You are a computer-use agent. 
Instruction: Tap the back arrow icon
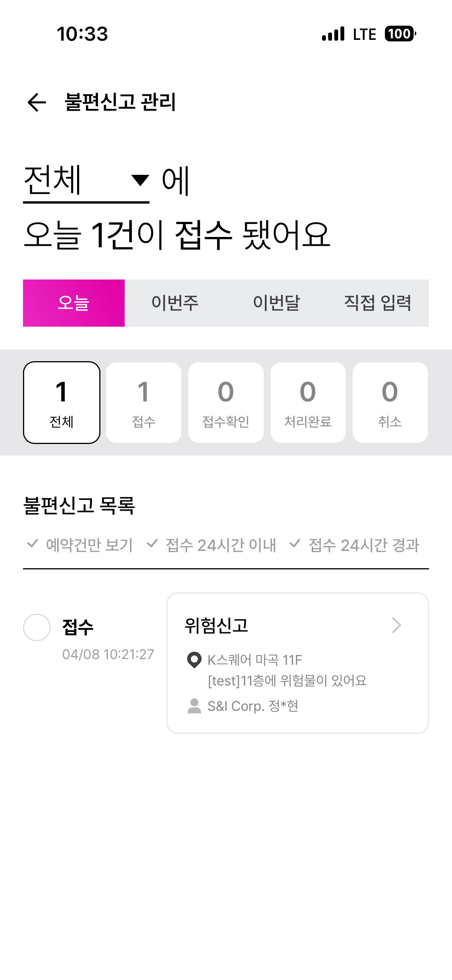(37, 102)
